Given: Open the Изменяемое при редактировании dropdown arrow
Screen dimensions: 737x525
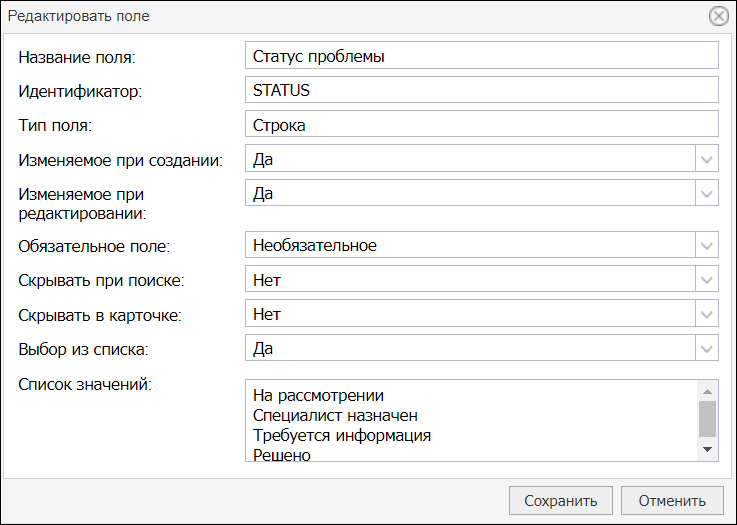Looking at the screenshot, I should click(x=706, y=193).
